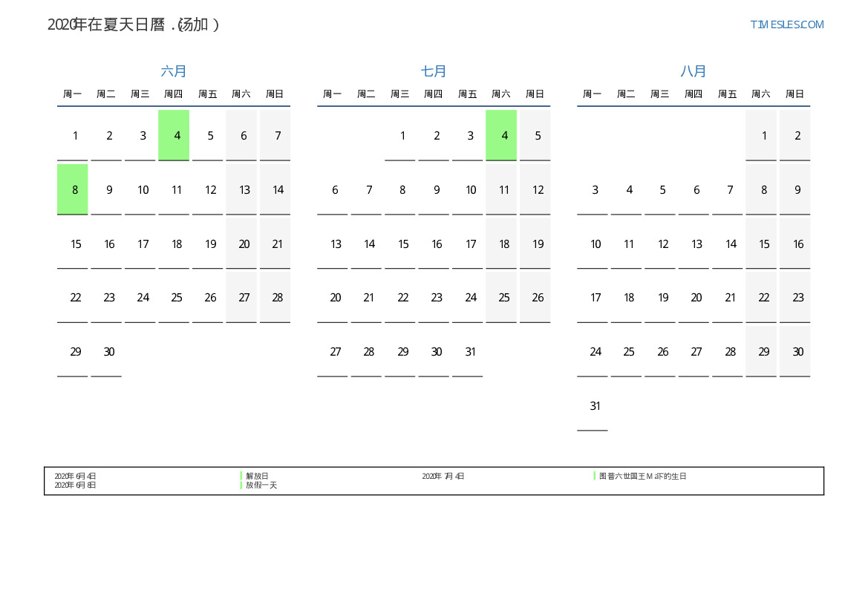Choose June 15 in the 六月 calendar
The image size is (868, 614).
76,244
